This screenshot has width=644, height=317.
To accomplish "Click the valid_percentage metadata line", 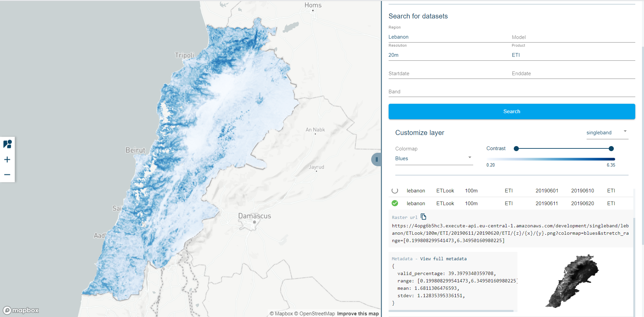I will 447,273.
